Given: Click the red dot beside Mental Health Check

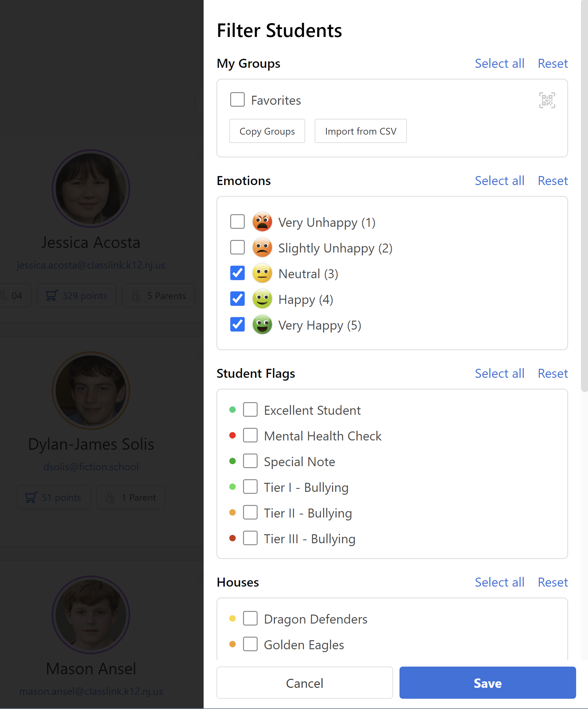Looking at the screenshot, I should [232, 436].
